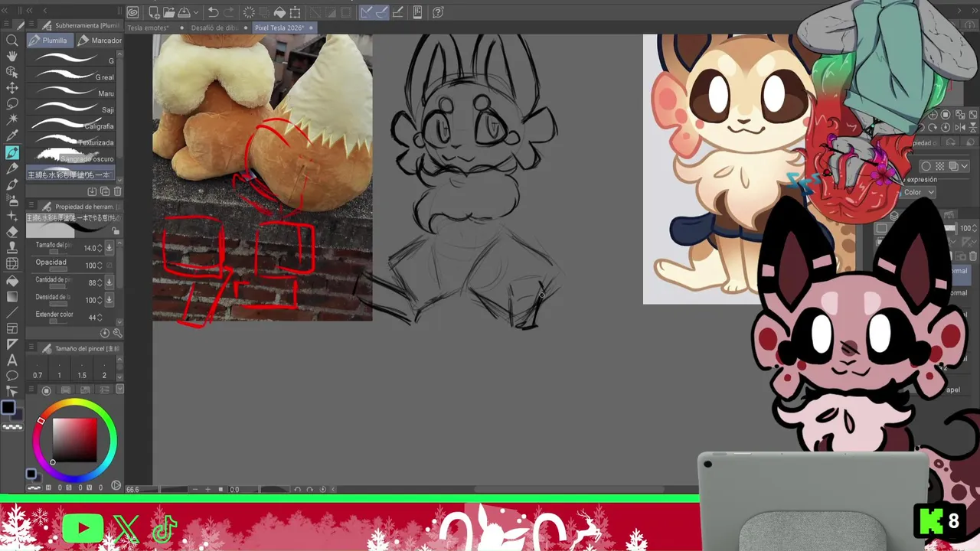The image size is (980, 551).
Task: Select the Decoration sparkle tool
Action: (12, 216)
